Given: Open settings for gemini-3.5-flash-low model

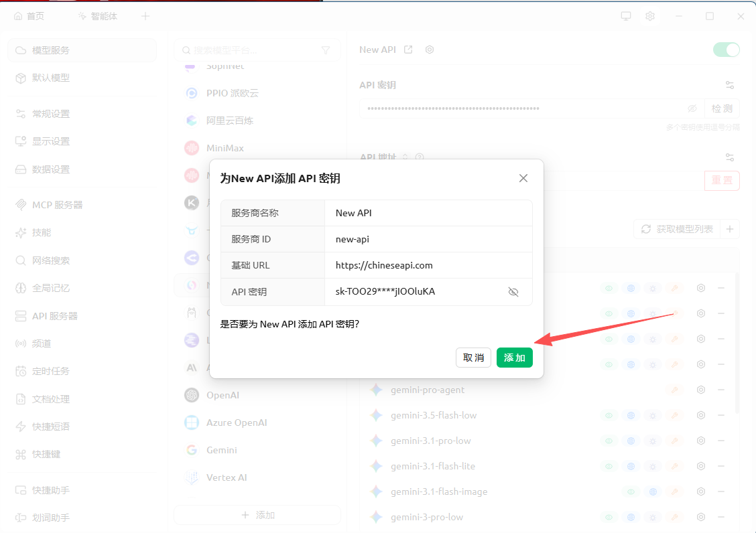Looking at the screenshot, I should (x=701, y=415).
